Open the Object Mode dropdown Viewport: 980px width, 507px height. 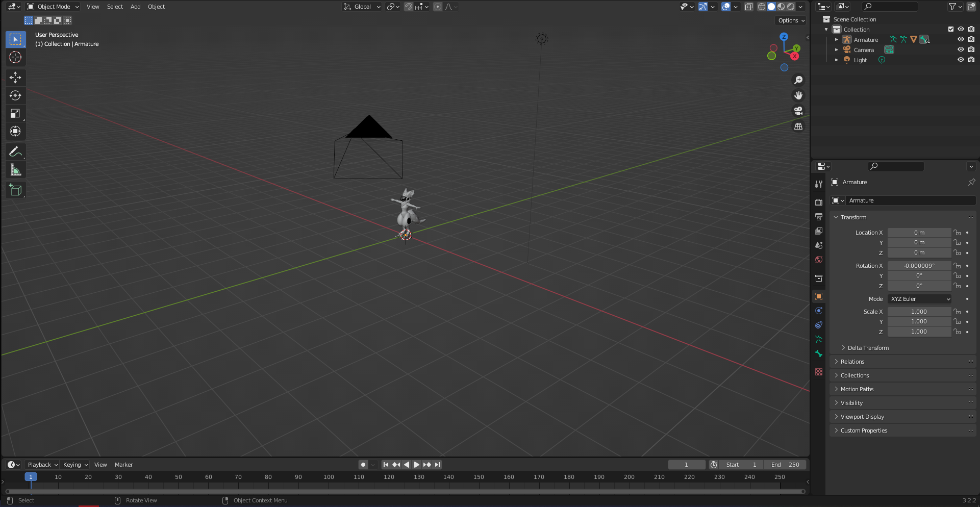[x=53, y=7]
